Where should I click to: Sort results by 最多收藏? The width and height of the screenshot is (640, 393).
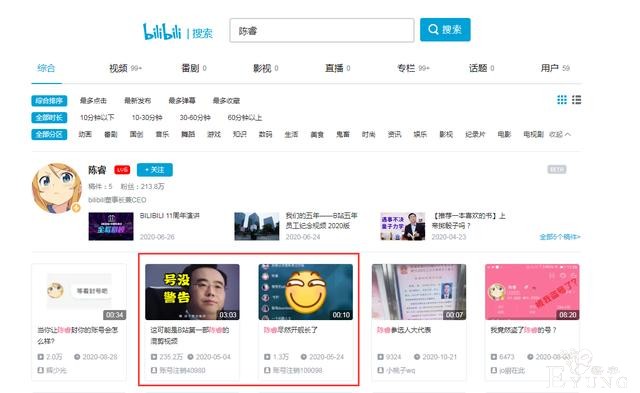pos(226,101)
